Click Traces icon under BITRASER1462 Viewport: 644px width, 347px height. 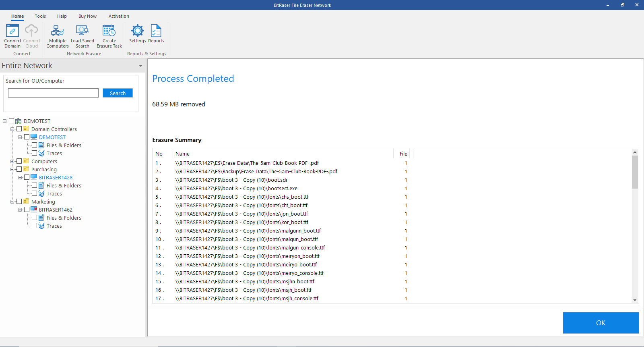coord(41,226)
